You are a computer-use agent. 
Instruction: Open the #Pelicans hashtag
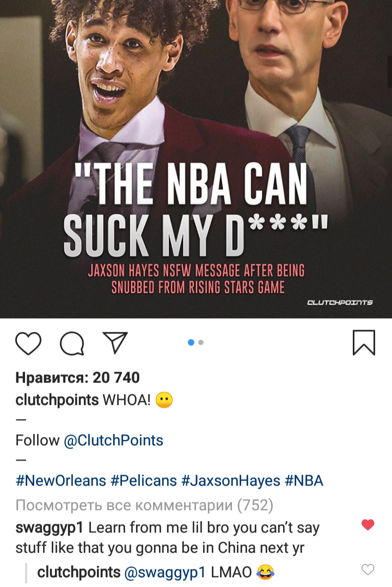click(144, 481)
